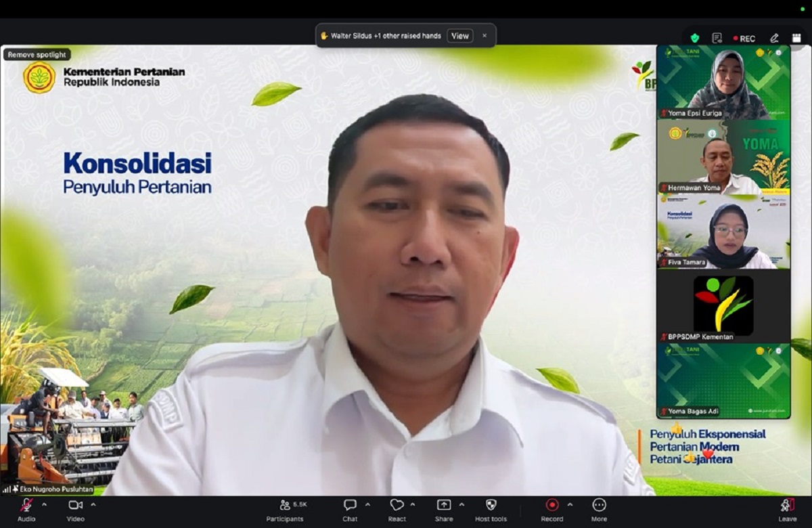
Task: Expand reactions chevron beside React
Action: 413,504
